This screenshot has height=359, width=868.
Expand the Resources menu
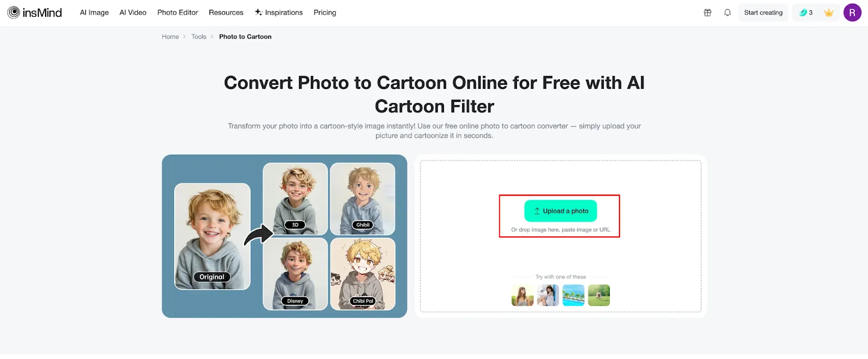[226, 12]
